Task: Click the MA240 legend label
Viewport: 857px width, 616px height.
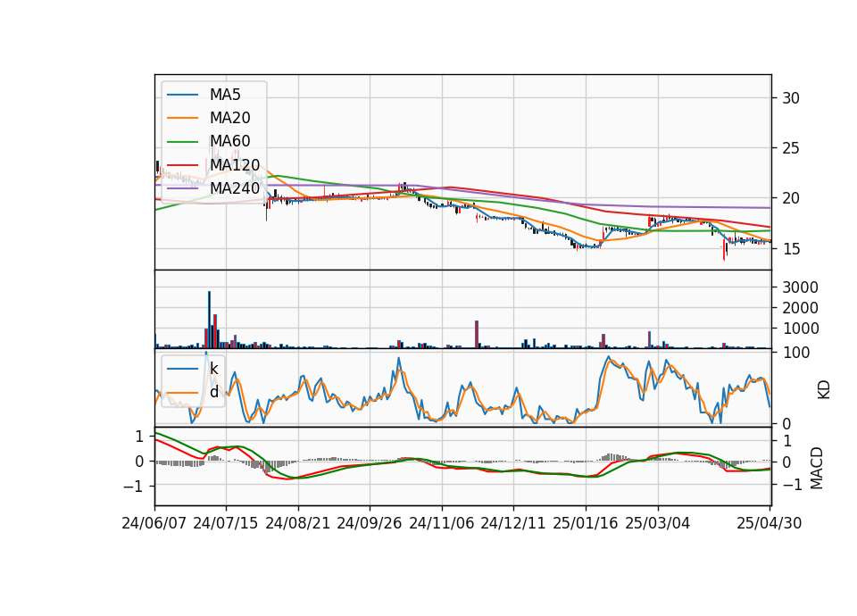Action: pos(235,188)
